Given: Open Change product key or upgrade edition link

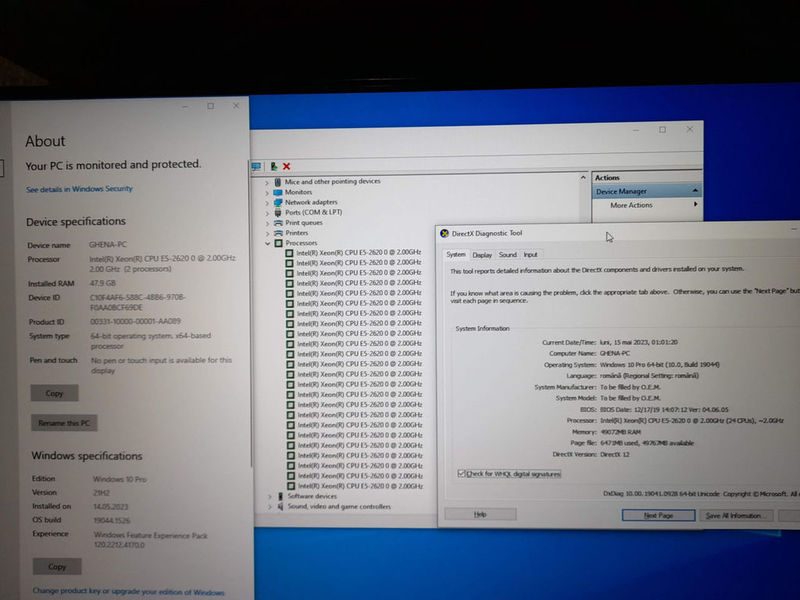Looking at the screenshot, I should point(129,591).
